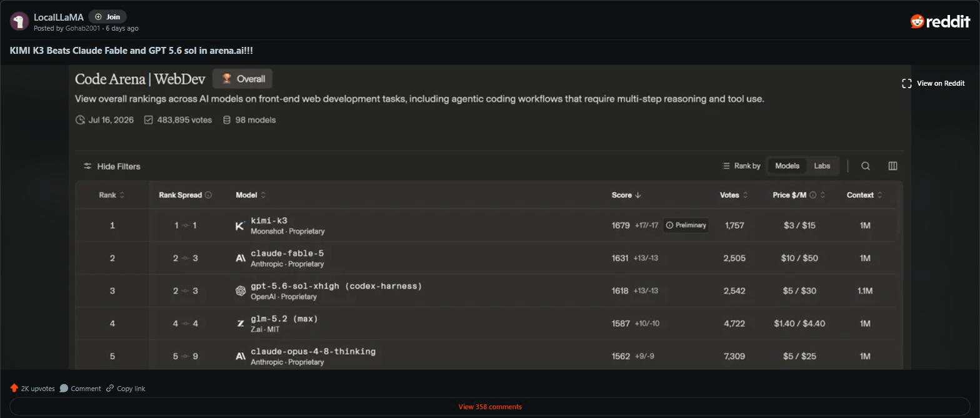Viewport: 980px width, 418px height.
Task: Click gpt-5.6-sol-xhigh (codex-harness) model name
Action: click(x=336, y=286)
